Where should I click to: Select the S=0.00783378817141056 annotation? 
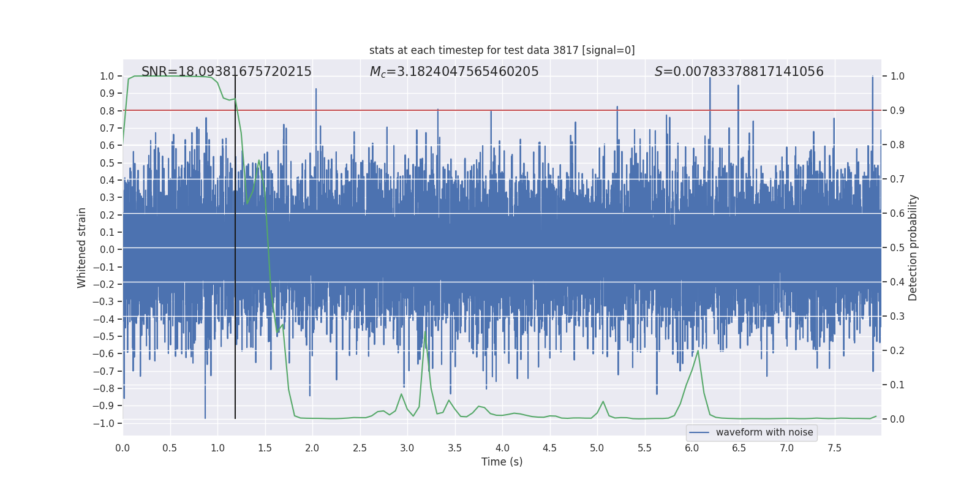coord(739,72)
